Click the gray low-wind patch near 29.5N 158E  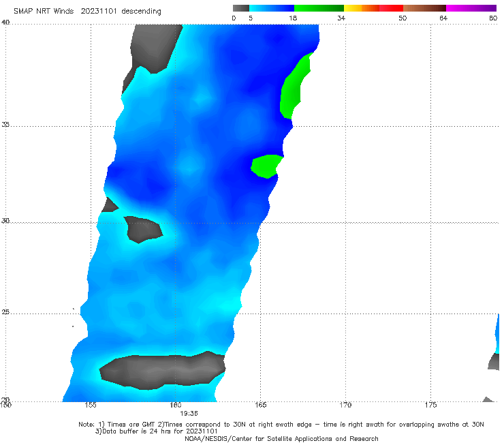point(143,229)
